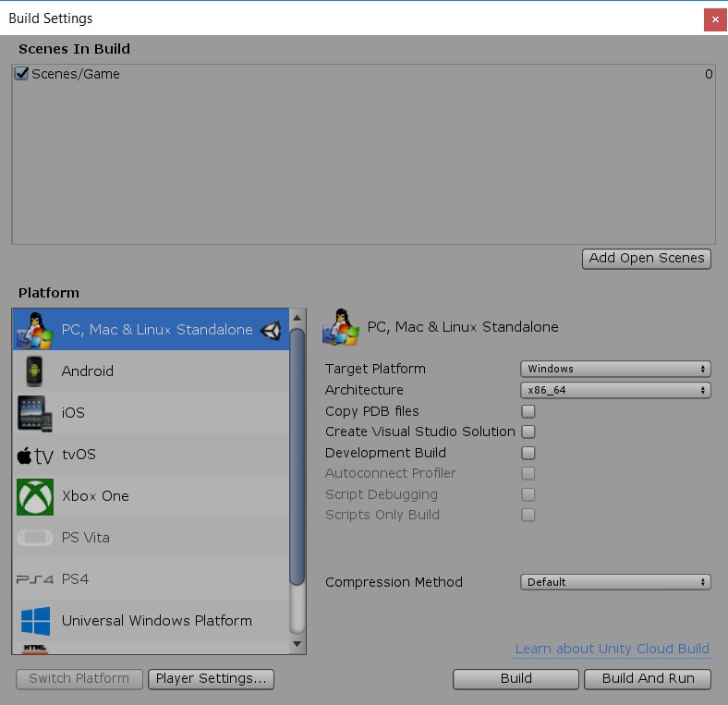Screen dimensions: 728x705
Task: Toggle the Autoconnect Profiler checkbox
Action: click(x=528, y=473)
